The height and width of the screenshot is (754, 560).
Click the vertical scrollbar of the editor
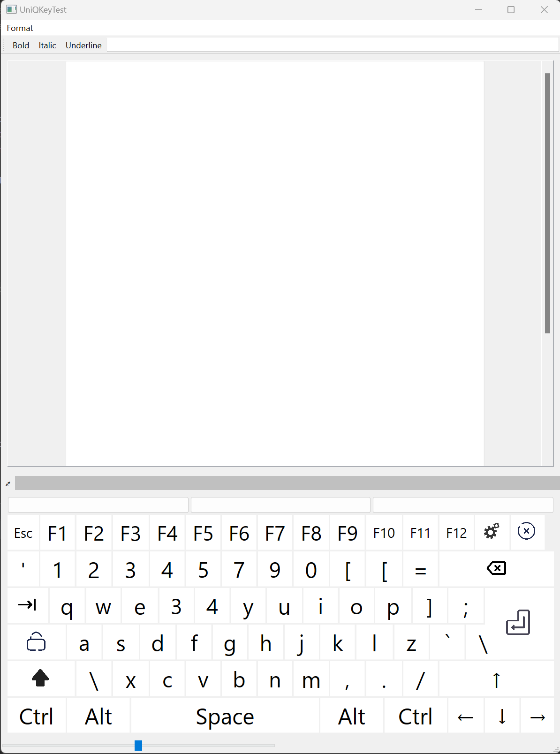click(547, 203)
